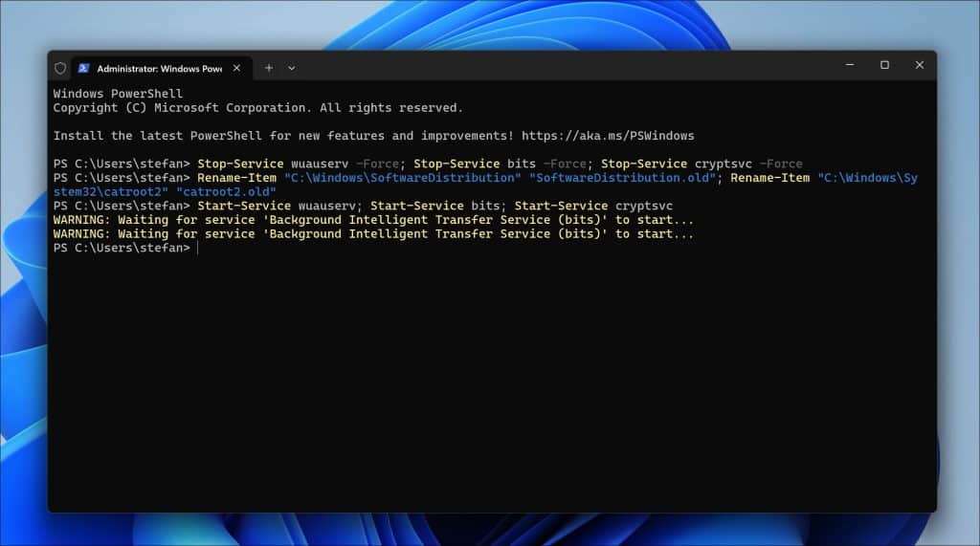
Task: Click the PowerShell icon on the tab
Action: [84, 68]
